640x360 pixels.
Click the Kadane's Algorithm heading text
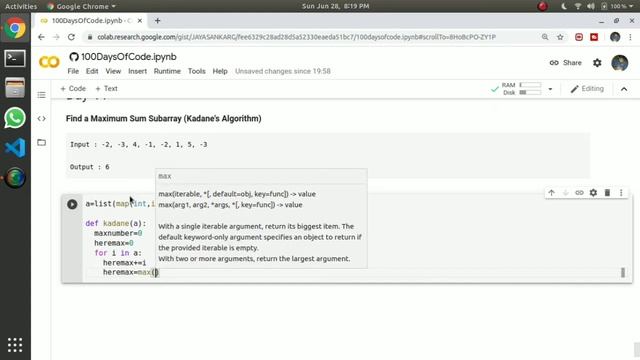164,118
